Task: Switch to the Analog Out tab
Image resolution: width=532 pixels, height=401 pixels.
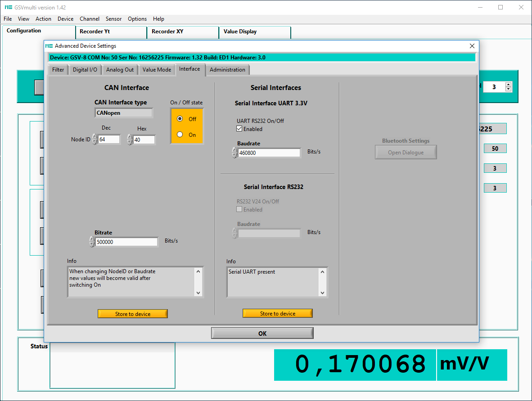Action: 120,70
